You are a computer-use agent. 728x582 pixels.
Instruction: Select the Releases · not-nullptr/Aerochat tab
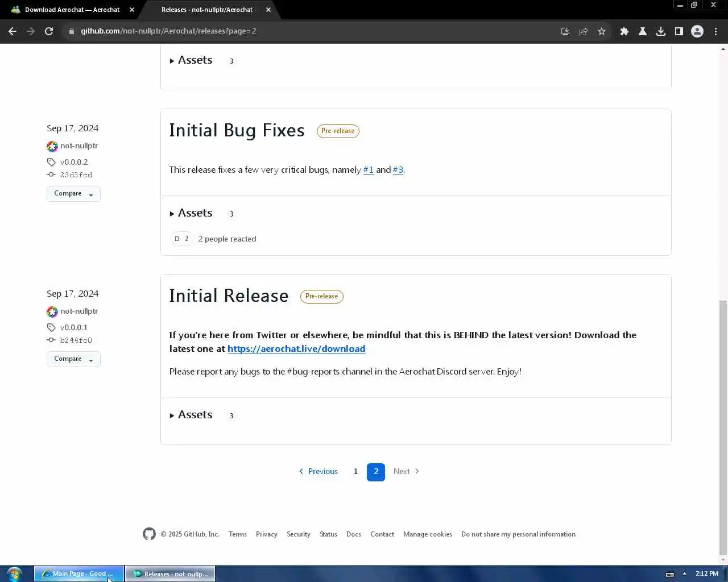(208, 10)
